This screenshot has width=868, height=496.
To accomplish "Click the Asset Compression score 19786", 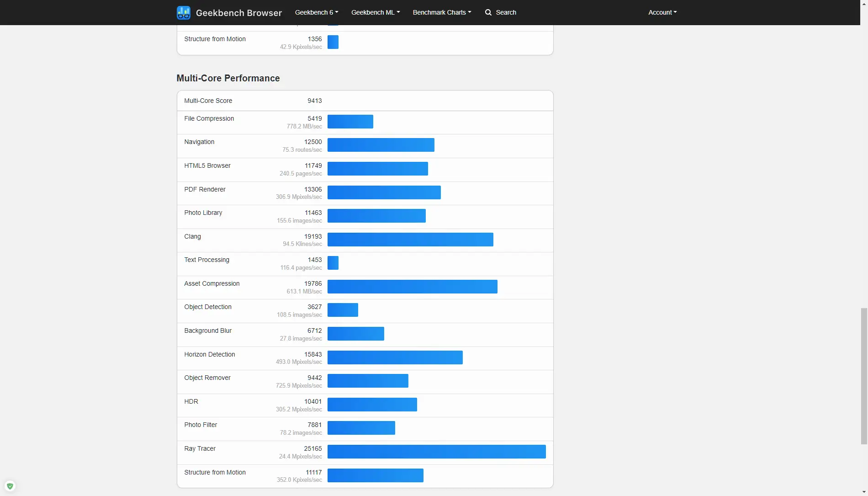I will [313, 283].
